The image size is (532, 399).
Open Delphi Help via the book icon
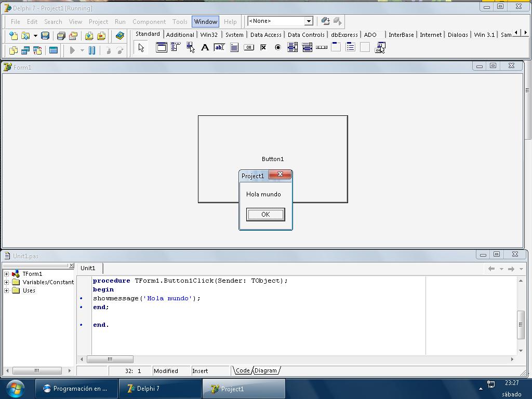pos(119,35)
